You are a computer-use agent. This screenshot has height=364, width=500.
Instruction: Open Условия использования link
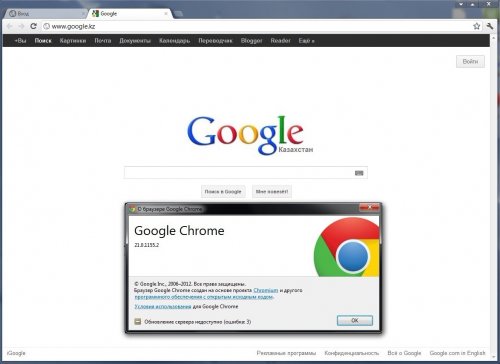(x=163, y=306)
